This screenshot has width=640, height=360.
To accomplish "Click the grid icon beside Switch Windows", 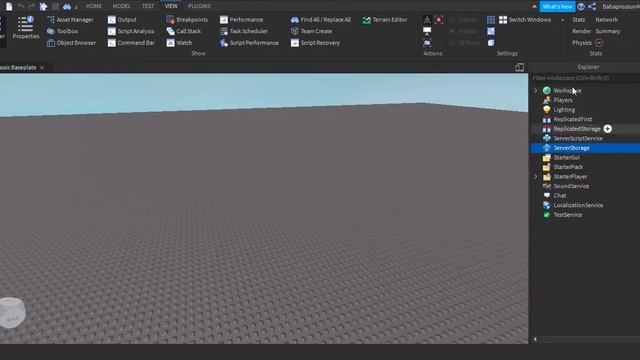I will [491, 20].
